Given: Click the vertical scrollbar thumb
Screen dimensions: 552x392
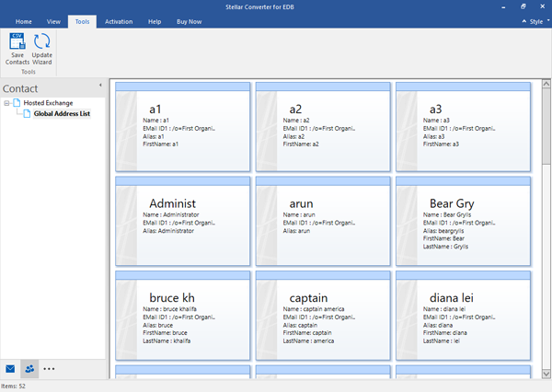Looking at the screenshot, I should [546, 126].
